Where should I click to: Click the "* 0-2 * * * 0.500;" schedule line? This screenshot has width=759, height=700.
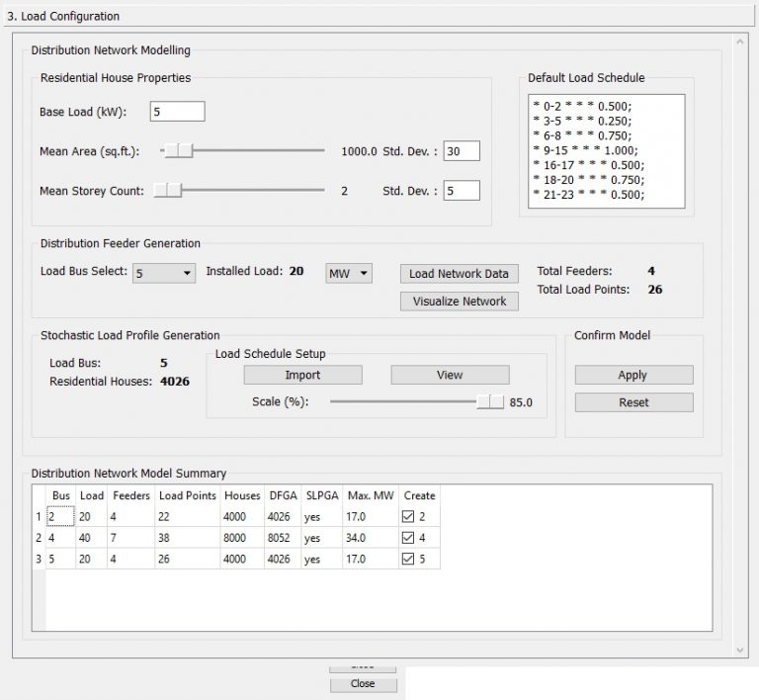pyautogui.click(x=582, y=106)
